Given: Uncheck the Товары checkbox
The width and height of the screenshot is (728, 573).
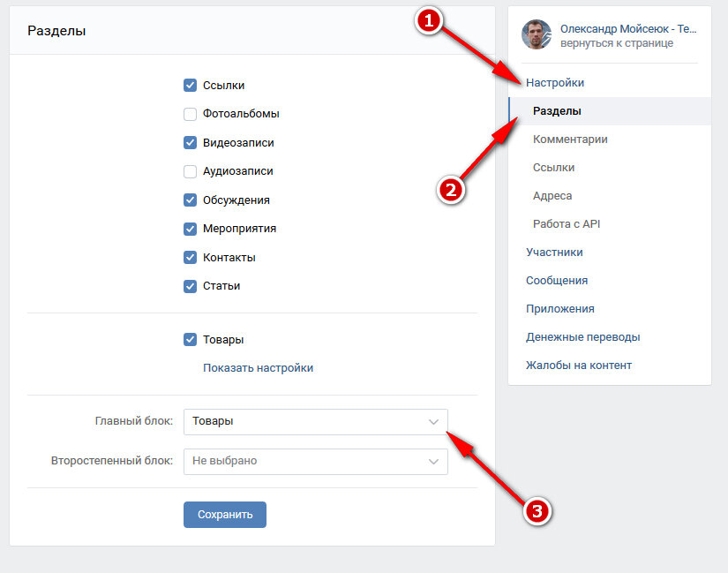Looking at the screenshot, I should tap(190, 340).
